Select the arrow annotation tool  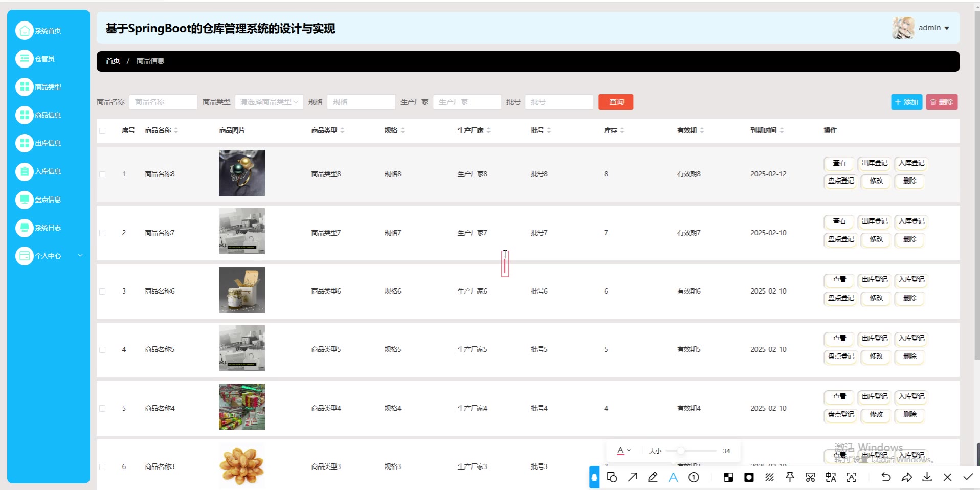click(633, 477)
